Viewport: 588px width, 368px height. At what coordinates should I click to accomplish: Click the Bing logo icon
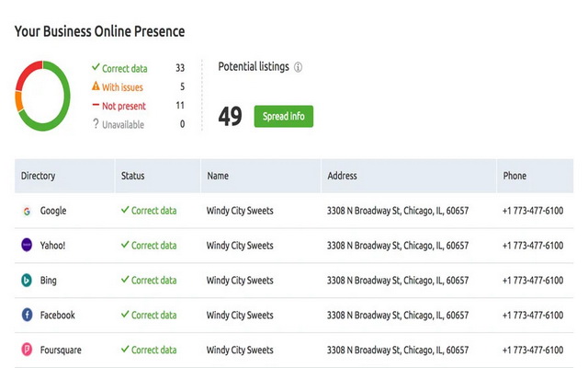point(27,281)
